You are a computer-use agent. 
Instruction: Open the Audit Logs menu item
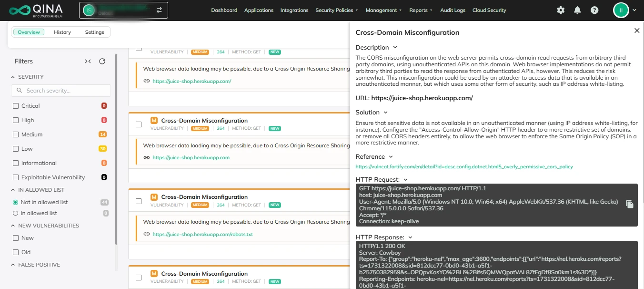(x=453, y=10)
